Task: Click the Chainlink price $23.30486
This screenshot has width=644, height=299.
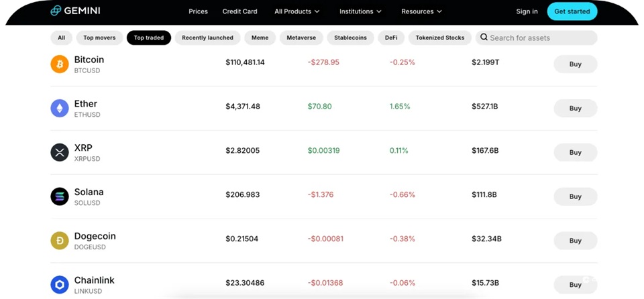Action: point(245,283)
